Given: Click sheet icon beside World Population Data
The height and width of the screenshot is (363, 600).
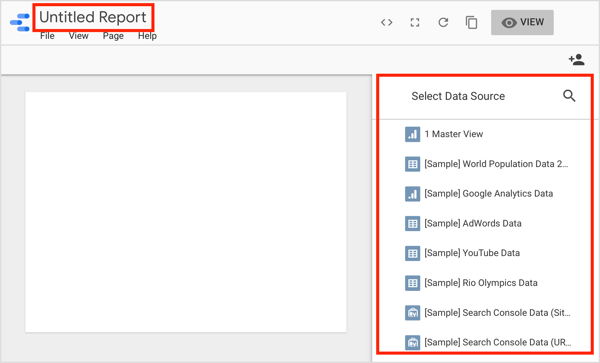Looking at the screenshot, I should [412, 164].
